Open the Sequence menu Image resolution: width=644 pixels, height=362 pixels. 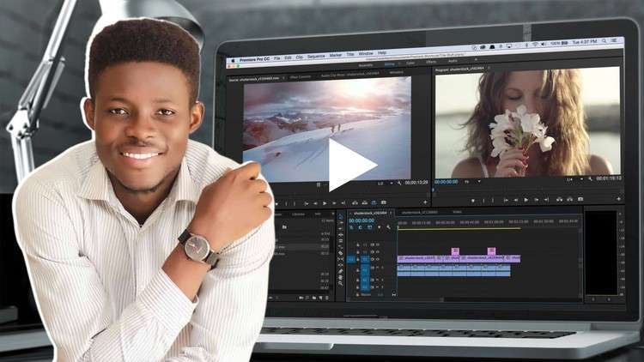pyautogui.click(x=316, y=57)
